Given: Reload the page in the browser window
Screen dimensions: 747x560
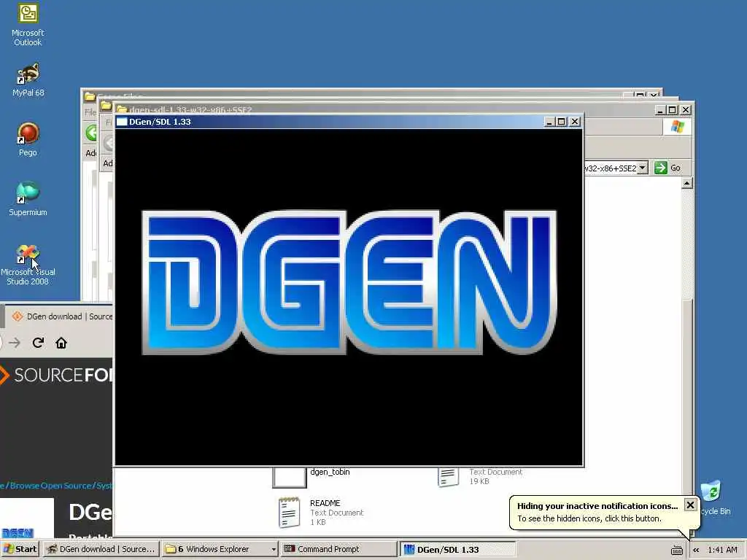Looking at the screenshot, I should coord(38,343).
